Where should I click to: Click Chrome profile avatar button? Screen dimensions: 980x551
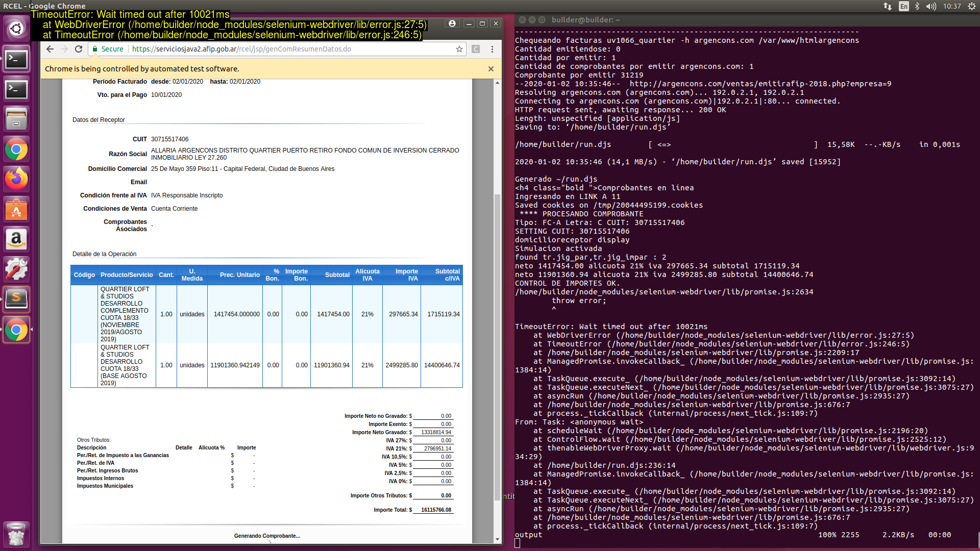tap(452, 23)
